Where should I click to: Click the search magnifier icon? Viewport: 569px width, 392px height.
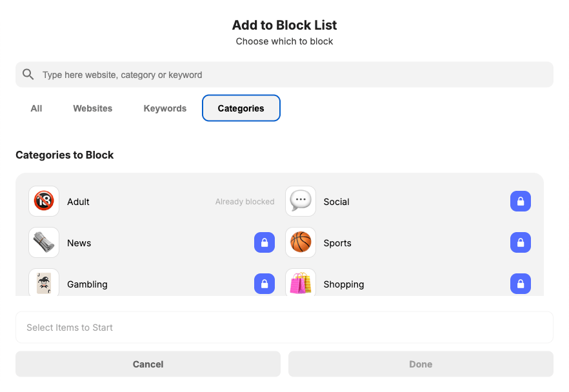(x=28, y=74)
